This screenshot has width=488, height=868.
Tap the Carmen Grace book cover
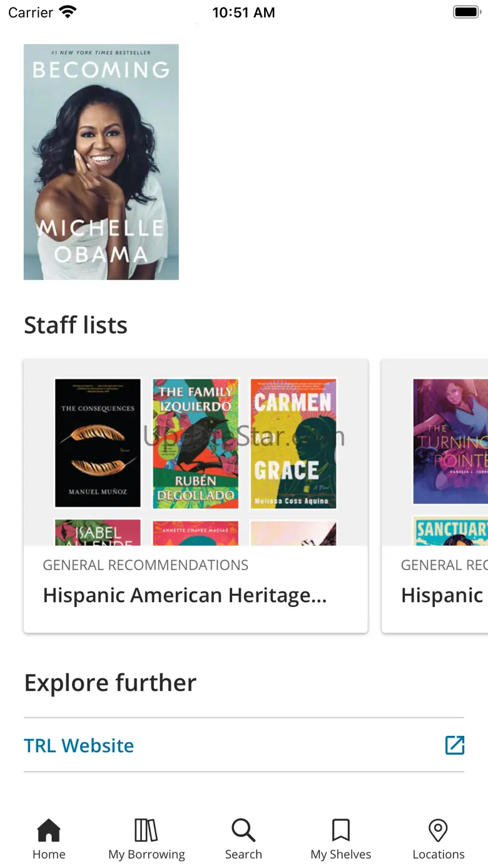tap(293, 443)
